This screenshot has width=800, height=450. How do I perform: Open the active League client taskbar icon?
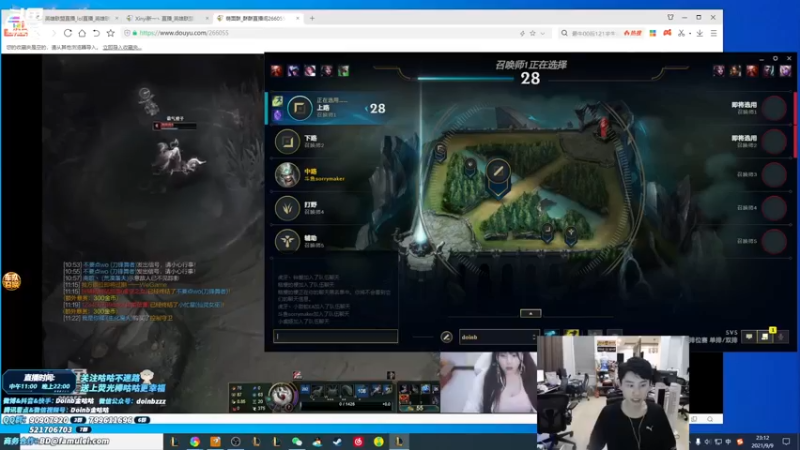click(x=399, y=442)
